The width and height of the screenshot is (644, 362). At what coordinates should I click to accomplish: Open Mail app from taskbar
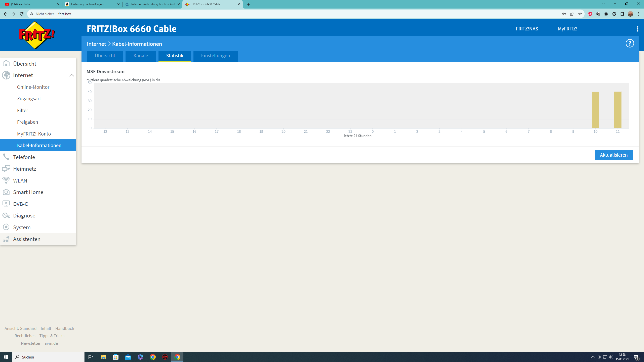tap(128, 357)
